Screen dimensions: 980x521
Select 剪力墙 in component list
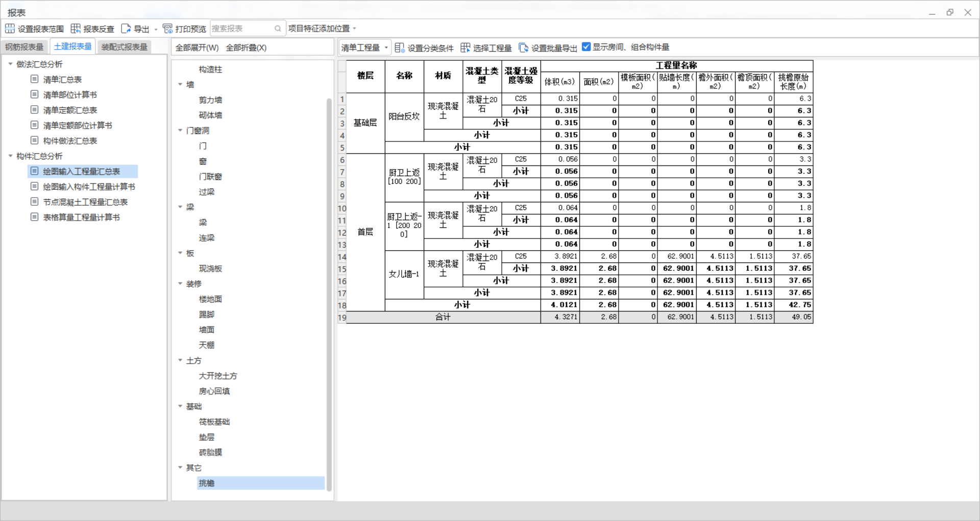(x=210, y=100)
